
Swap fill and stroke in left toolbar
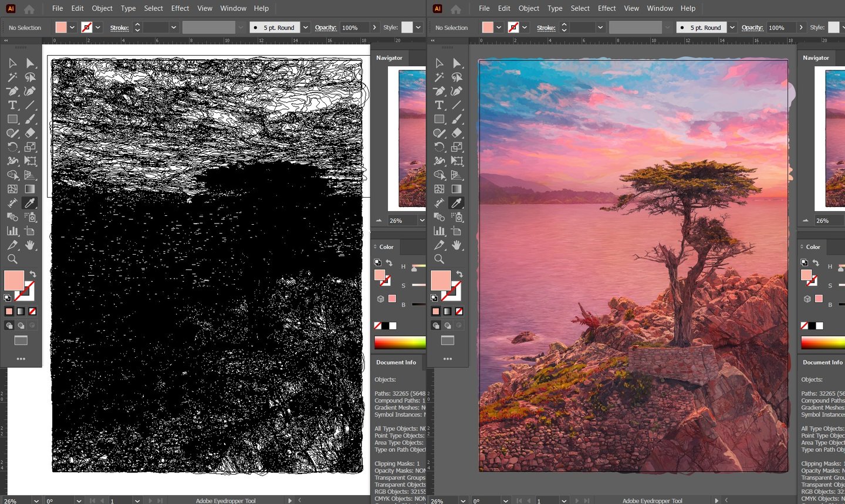(33, 275)
